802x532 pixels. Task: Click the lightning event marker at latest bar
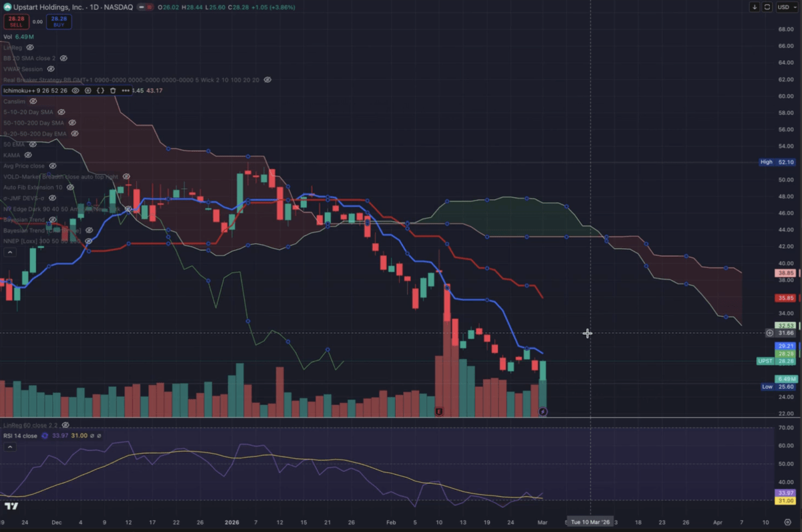tap(543, 412)
